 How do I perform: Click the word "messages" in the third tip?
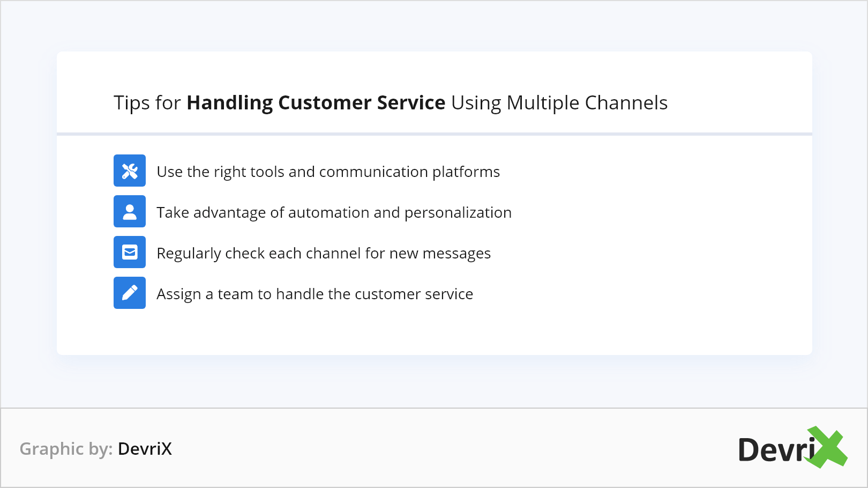point(457,253)
